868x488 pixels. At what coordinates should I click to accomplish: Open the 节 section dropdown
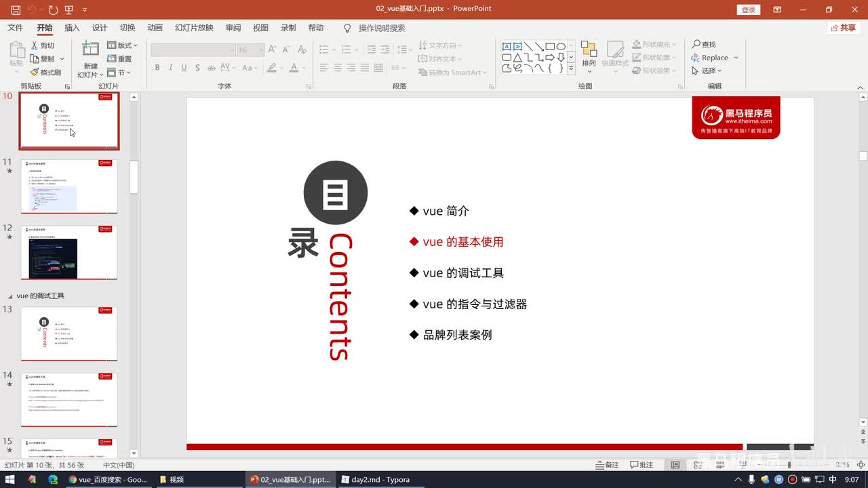119,73
